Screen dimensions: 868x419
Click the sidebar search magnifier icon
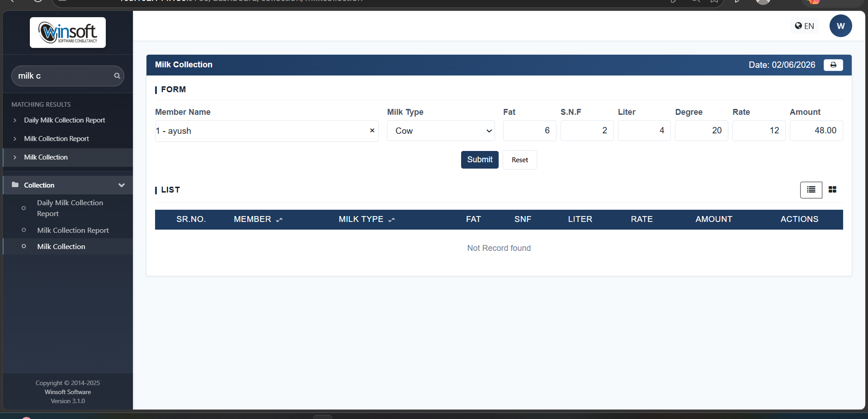(x=117, y=76)
